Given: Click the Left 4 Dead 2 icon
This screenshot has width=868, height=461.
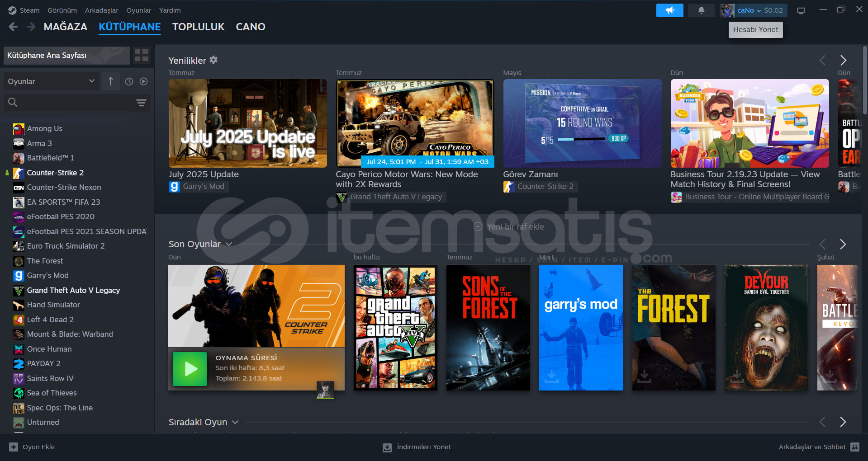Looking at the screenshot, I should point(19,320).
